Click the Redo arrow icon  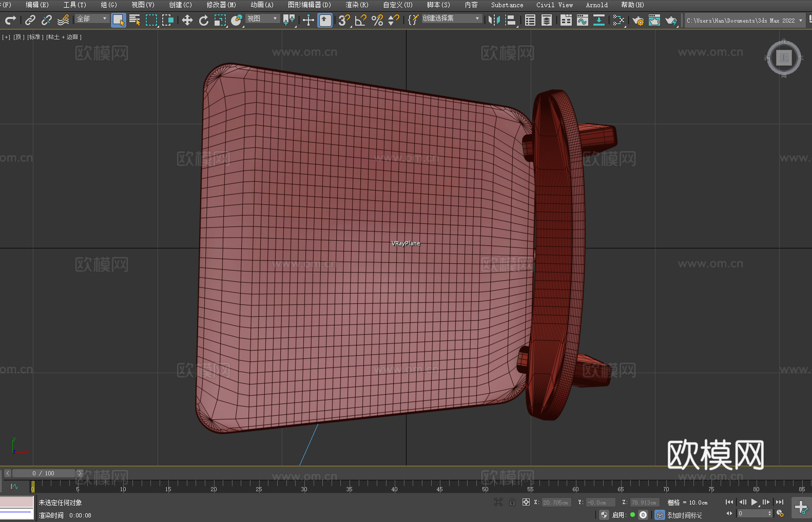[10, 20]
